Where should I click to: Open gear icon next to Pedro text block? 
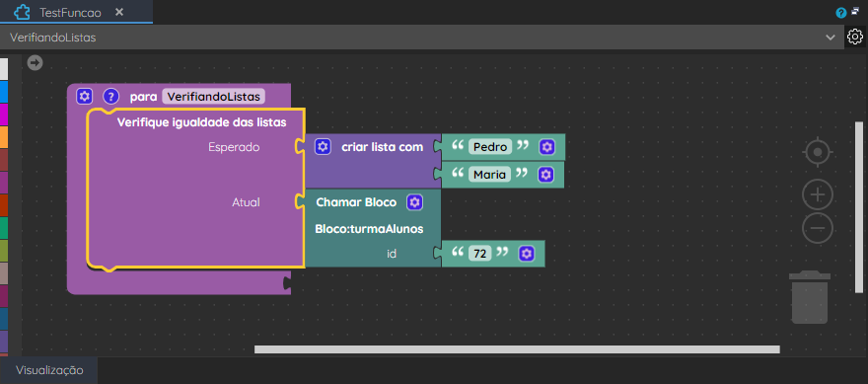coord(546,147)
